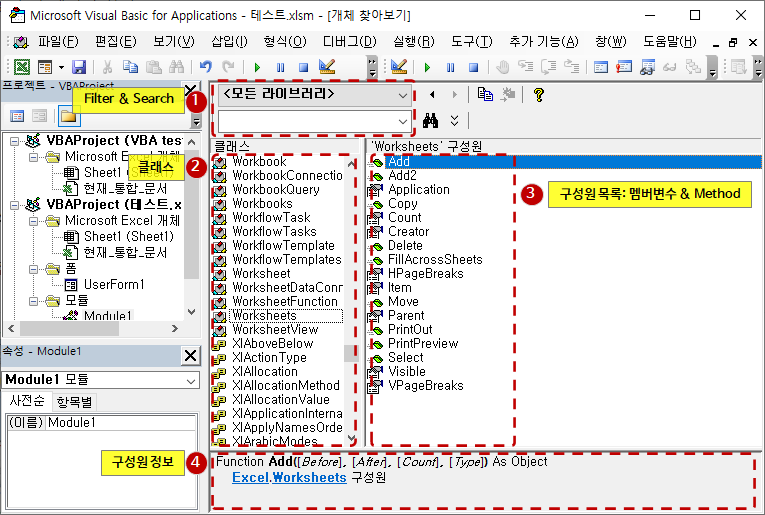
Task: Toggle Folders button in project panel
Action: point(69,116)
